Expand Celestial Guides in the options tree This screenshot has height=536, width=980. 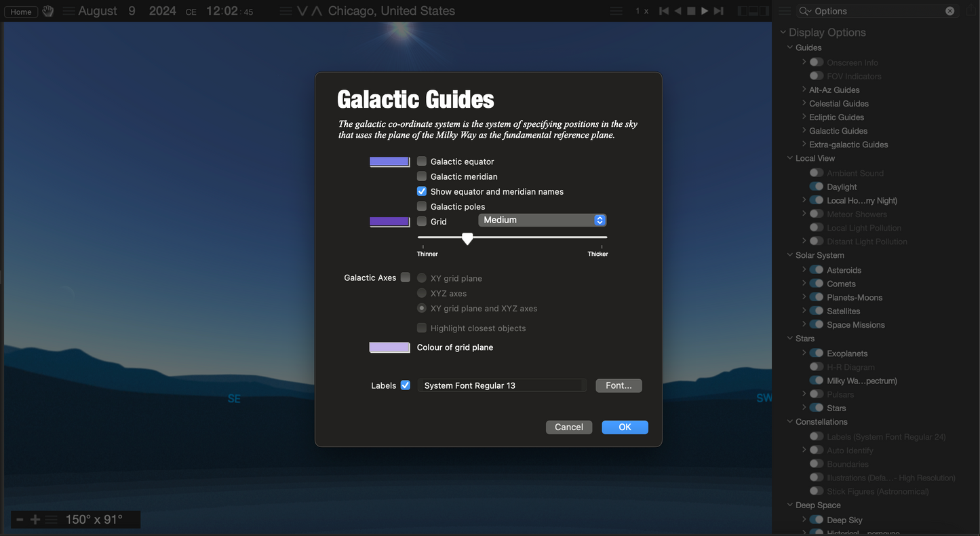click(x=804, y=104)
